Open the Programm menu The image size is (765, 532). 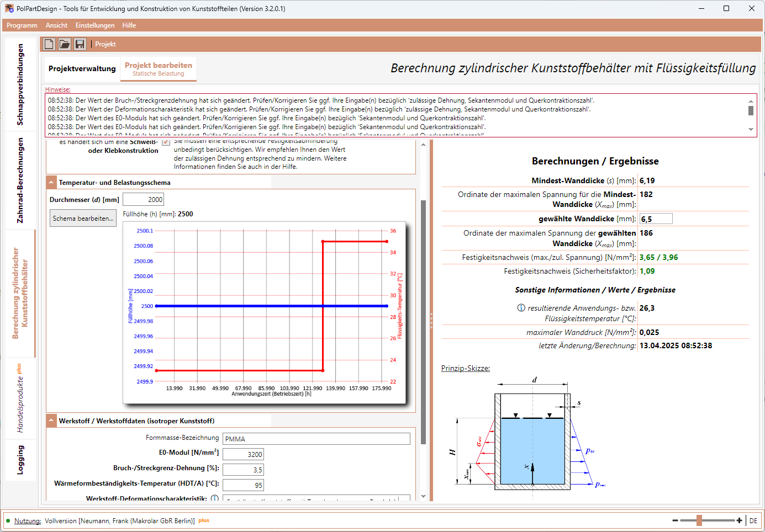(x=22, y=25)
